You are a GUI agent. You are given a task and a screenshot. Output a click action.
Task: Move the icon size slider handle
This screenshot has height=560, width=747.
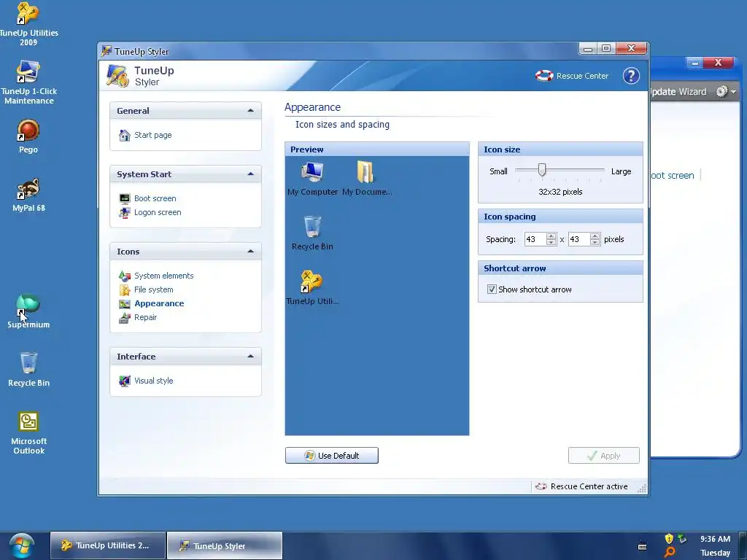542,169
